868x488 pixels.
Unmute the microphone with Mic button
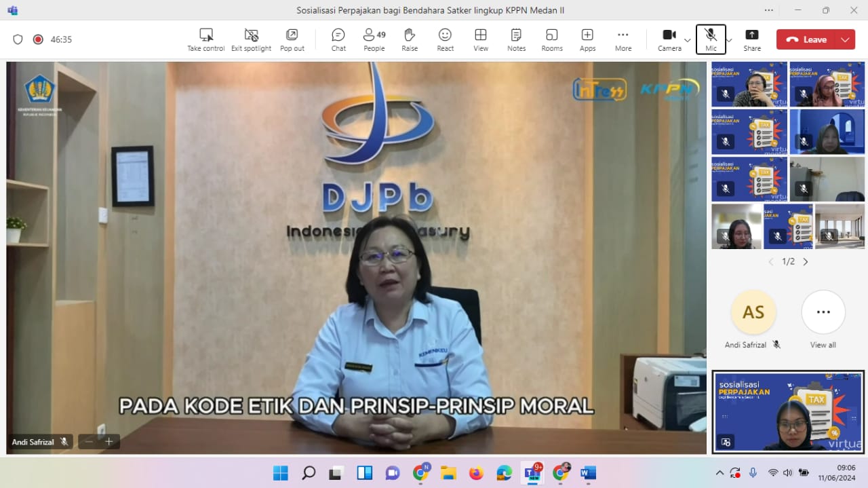711,39
